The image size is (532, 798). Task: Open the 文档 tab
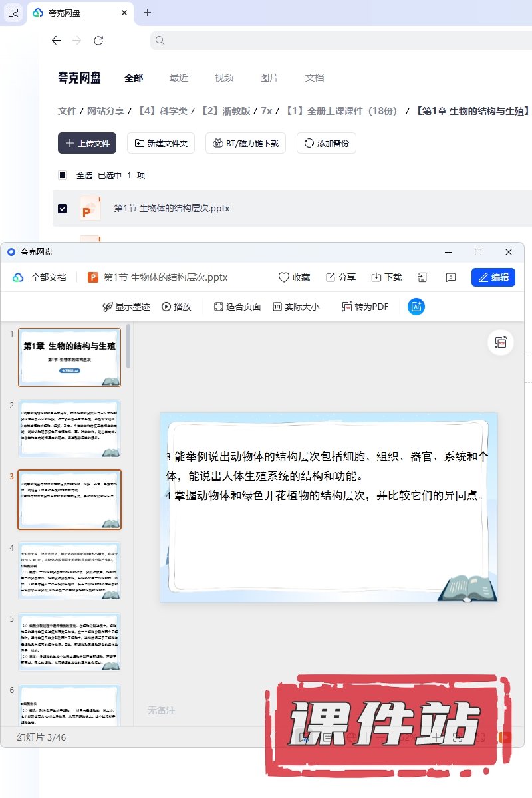point(315,78)
